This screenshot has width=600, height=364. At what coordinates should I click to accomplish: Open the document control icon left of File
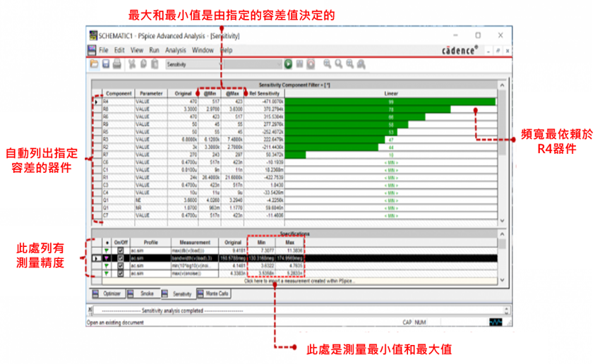point(92,50)
